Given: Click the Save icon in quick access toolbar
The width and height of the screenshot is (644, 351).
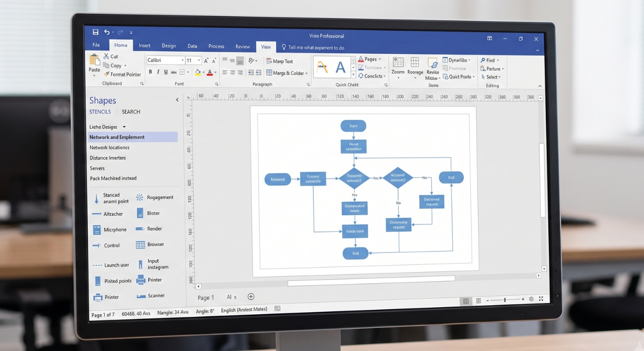Looking at the screenshot, I should tap(95, 32).
